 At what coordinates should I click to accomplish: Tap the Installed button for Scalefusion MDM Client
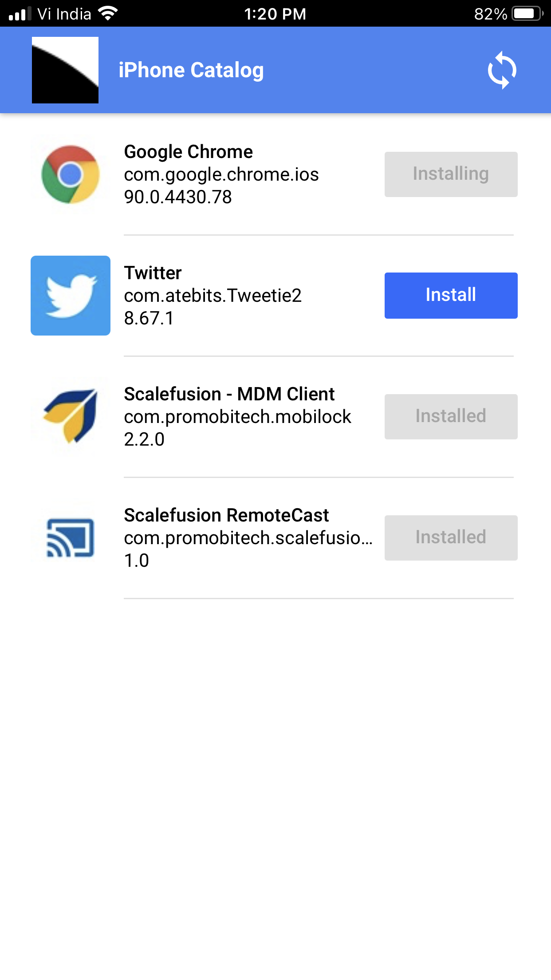451,417
